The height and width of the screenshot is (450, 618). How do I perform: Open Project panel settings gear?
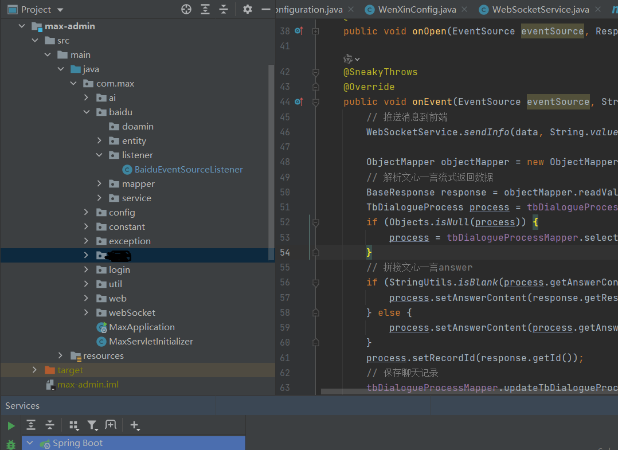tap(247, 9)
